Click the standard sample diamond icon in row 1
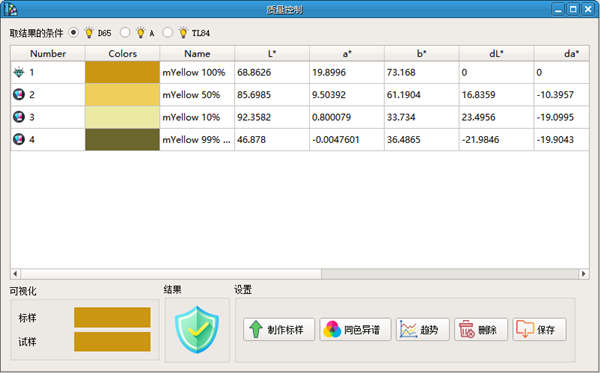This screenshot has height=373, width=600. (19, 72)
